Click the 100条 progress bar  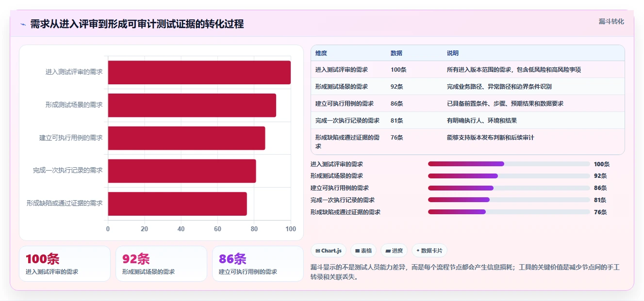(509, 164)
